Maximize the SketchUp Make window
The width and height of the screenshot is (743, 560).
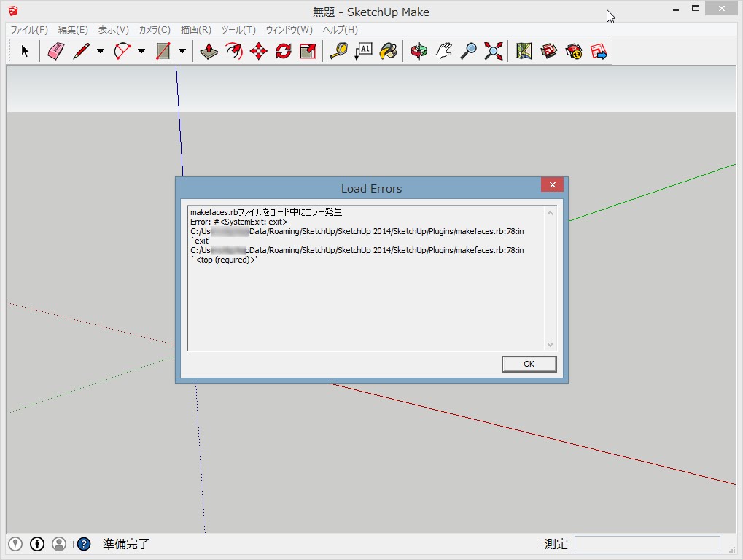696,9
